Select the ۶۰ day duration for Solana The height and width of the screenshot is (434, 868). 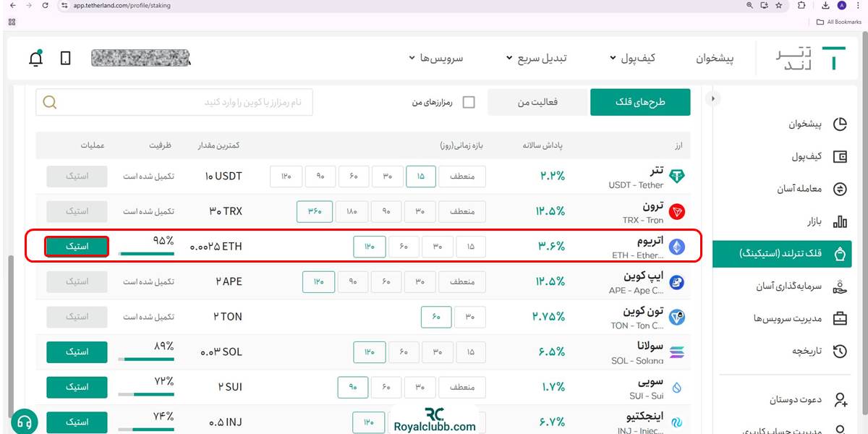404,352
